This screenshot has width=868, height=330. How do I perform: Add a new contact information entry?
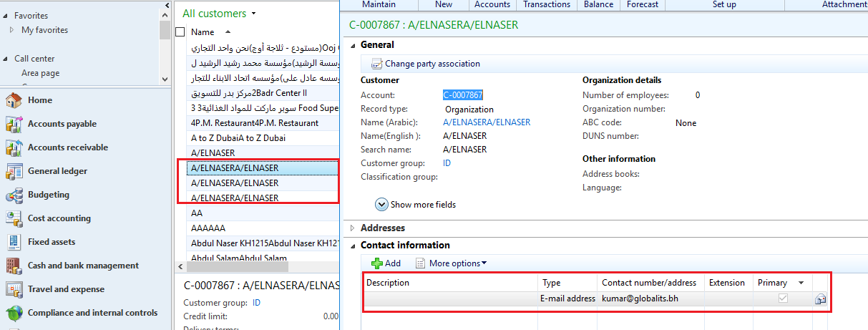(386, 263)
